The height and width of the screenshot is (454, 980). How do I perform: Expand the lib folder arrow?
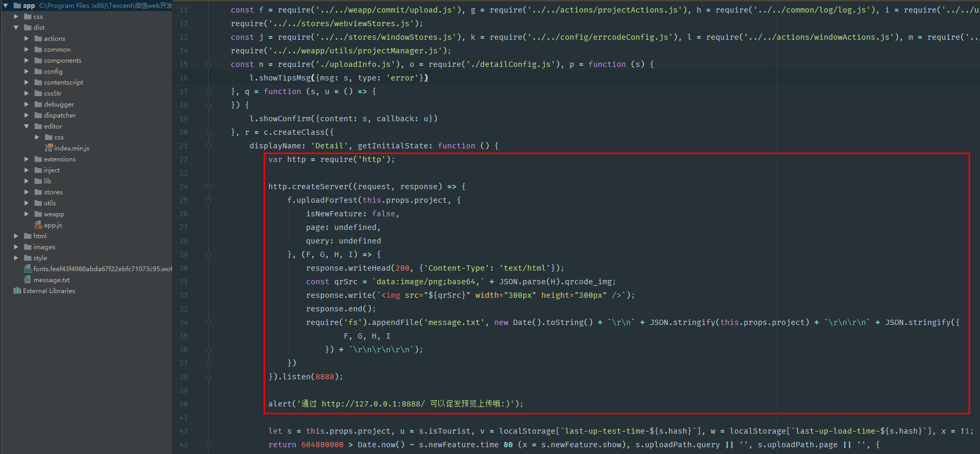27,181
